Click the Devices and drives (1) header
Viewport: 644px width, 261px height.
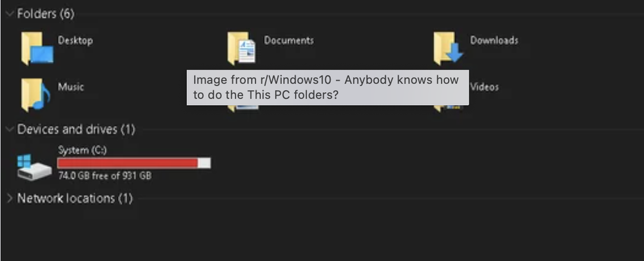click(x=76, y=130)
